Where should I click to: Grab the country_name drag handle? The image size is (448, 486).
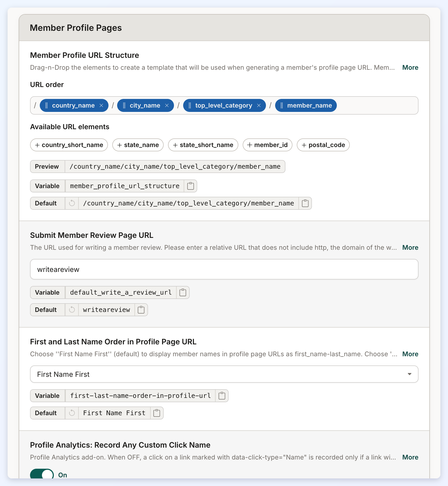coord(46,105)
